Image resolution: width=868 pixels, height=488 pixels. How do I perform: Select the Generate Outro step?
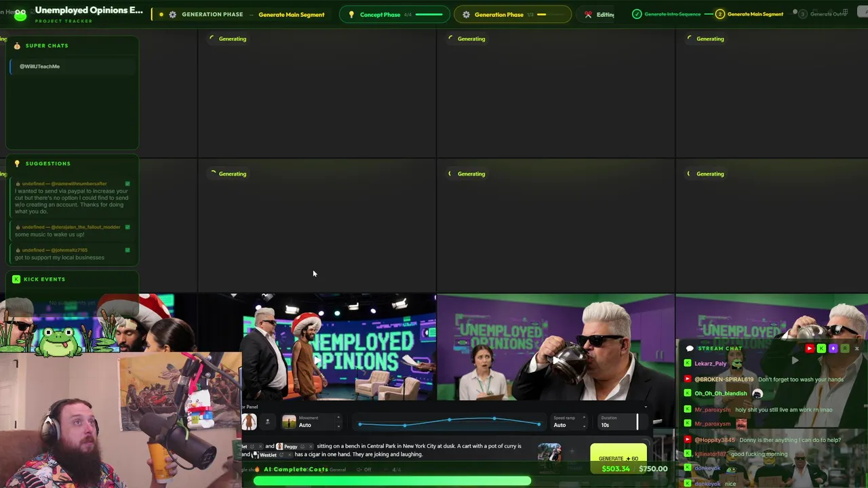pyautogui.click(x=823, y=14)
